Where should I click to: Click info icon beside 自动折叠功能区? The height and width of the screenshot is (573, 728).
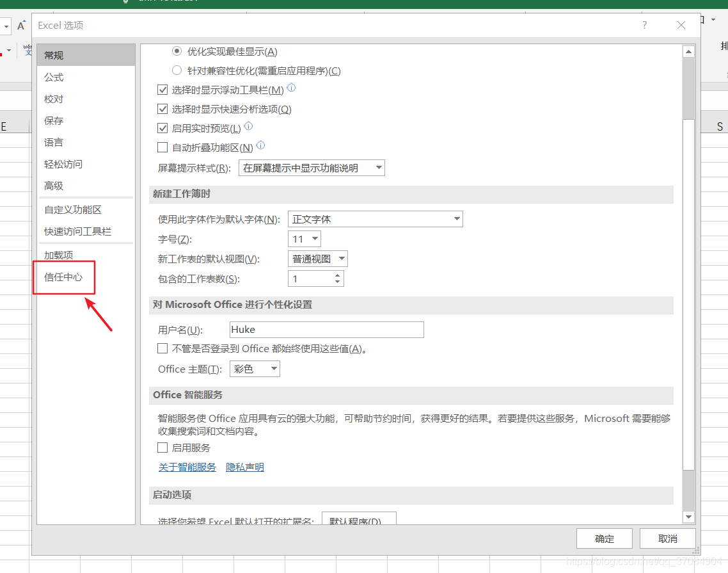[x=260, y=145]
